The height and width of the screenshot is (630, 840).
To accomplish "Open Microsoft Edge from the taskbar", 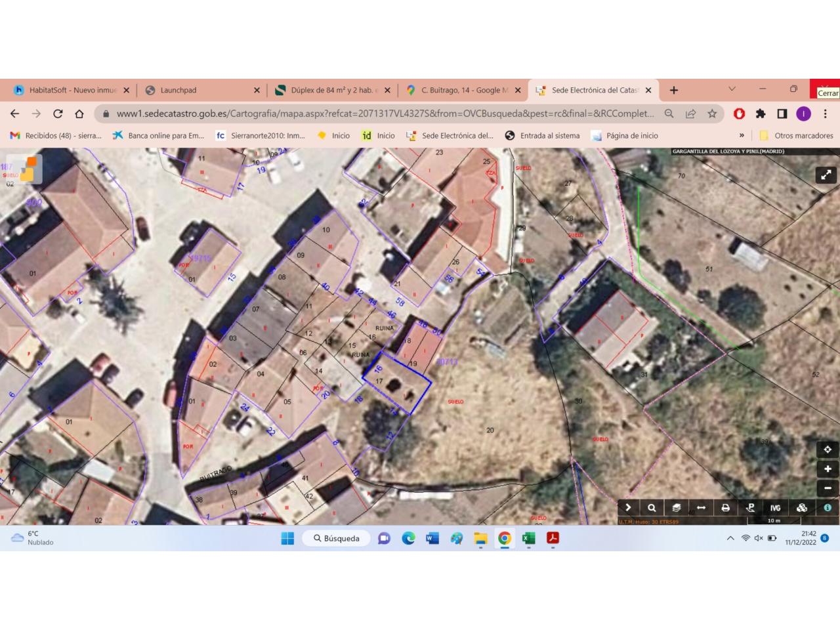I will pyautogui.click(x=408, y=538).
